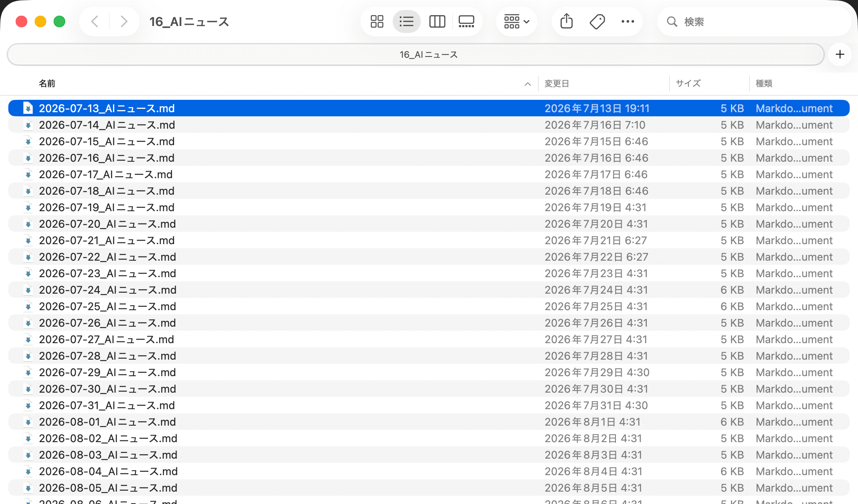Switch to column view

(437, 21)
